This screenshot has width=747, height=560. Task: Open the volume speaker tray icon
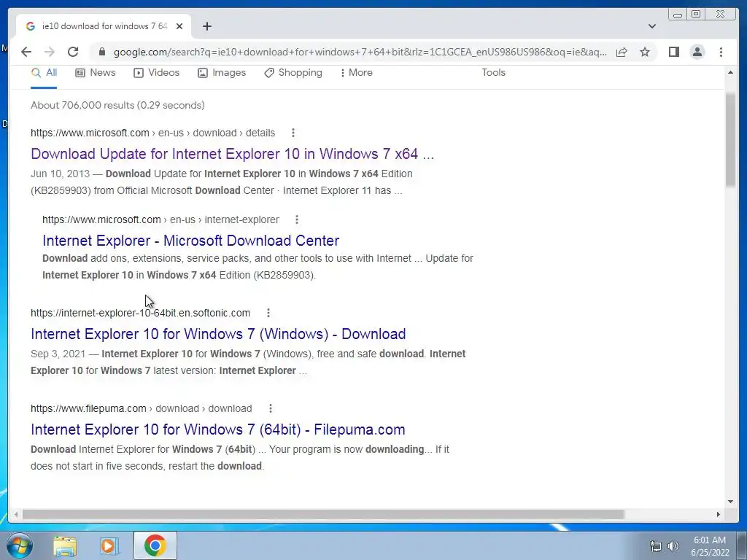coord(673,546)
